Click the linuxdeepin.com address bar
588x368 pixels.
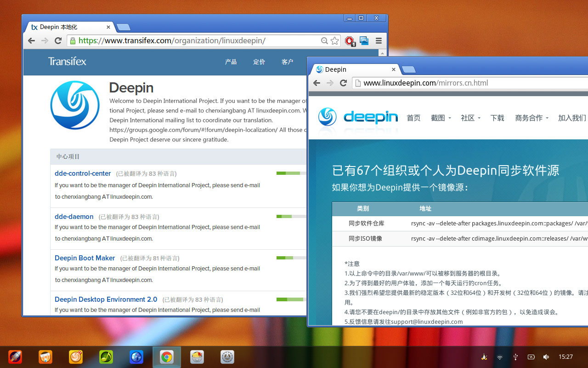(x=425, y=83)
